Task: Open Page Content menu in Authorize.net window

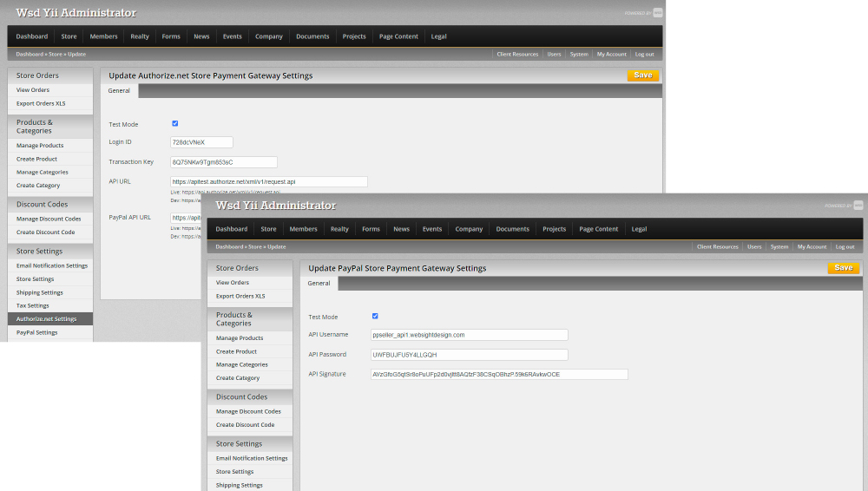Action: [398, 36]
